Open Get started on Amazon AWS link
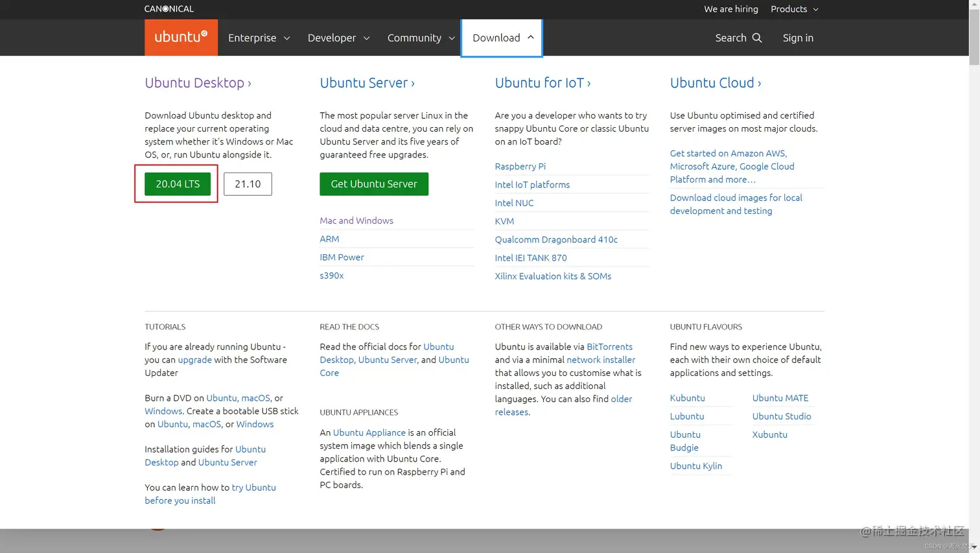Viewport: 980px width, 553px height. click(x=732, y=166)
